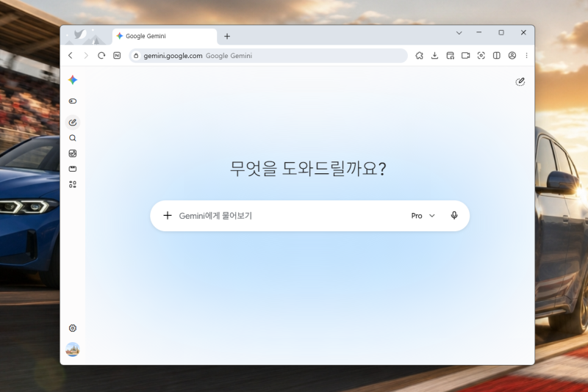The height and width of the screenshot is (392, 588).
Task: Open the Gems grid icon in sidebar
Action: (x=73, y=184)
